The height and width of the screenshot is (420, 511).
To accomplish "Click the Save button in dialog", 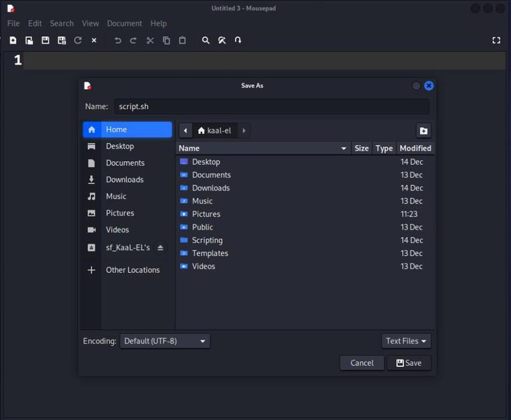I will (x=409, y=363).
